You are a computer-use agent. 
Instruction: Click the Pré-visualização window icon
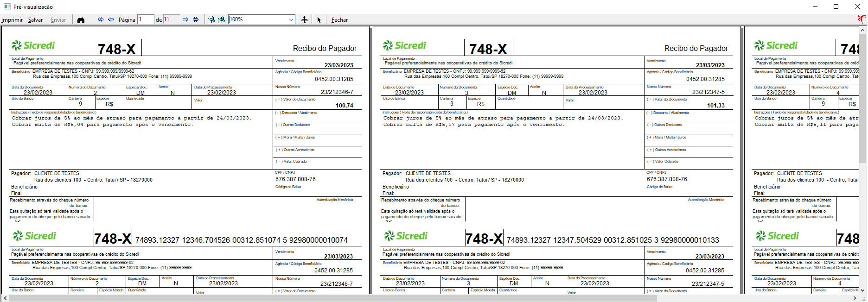(x=7, y=6)
